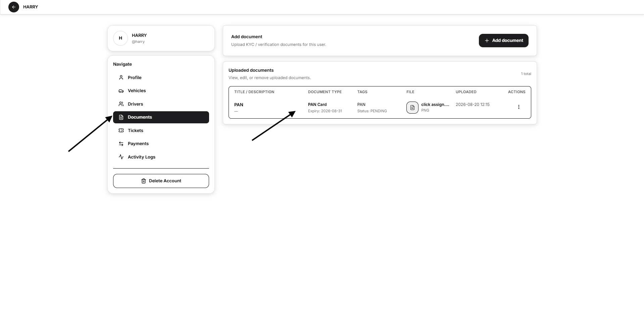Click the Uploaded documents heading

tap(251, 70)
